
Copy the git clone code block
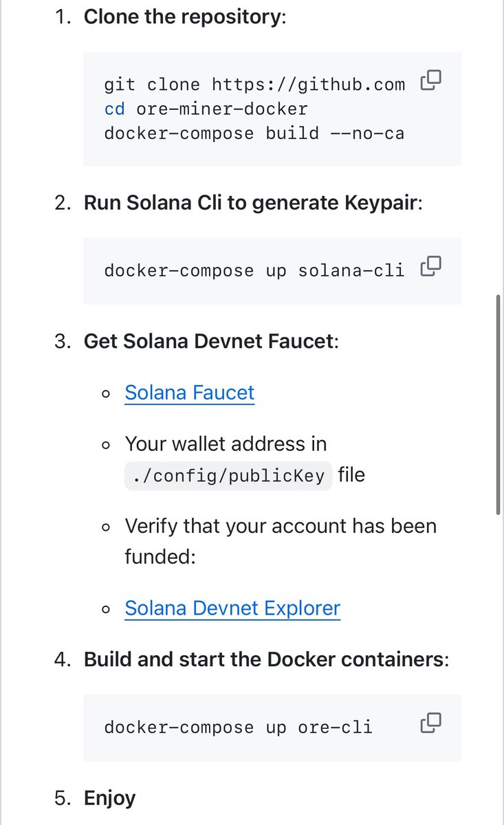[430, 80]
